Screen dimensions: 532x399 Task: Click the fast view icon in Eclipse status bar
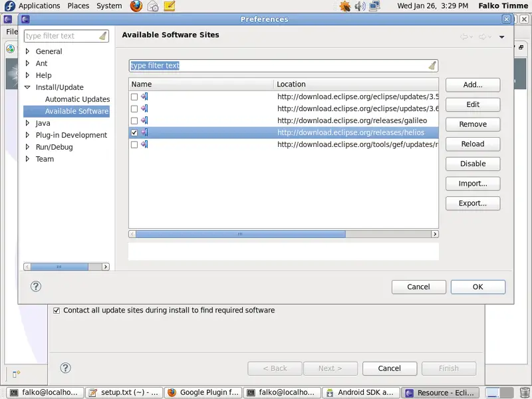coord(16,374)
